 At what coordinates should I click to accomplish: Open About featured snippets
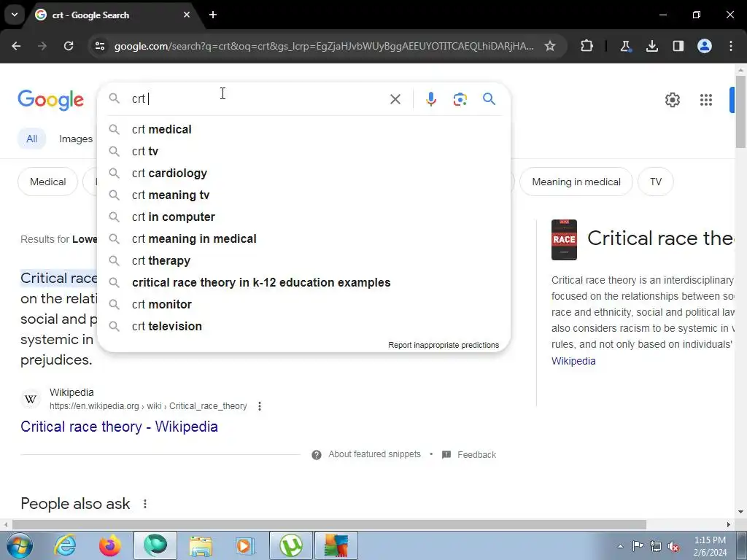[374, 454]
